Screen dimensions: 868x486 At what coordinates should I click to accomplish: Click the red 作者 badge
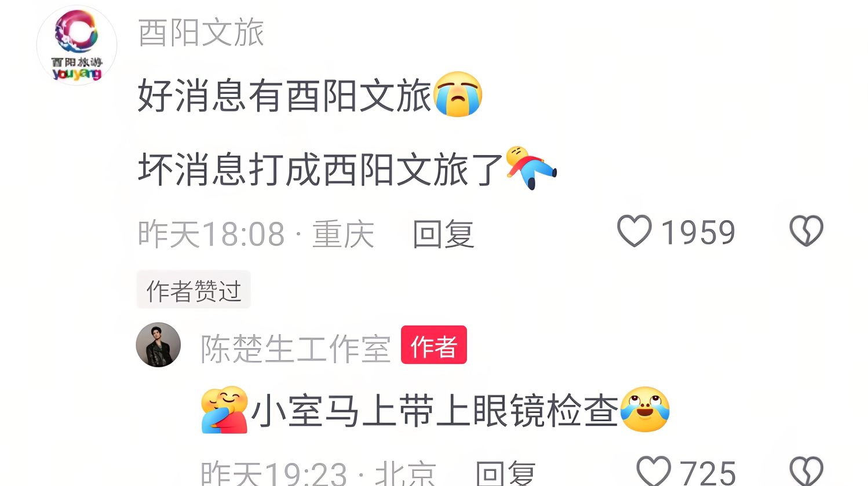[433, 345]
